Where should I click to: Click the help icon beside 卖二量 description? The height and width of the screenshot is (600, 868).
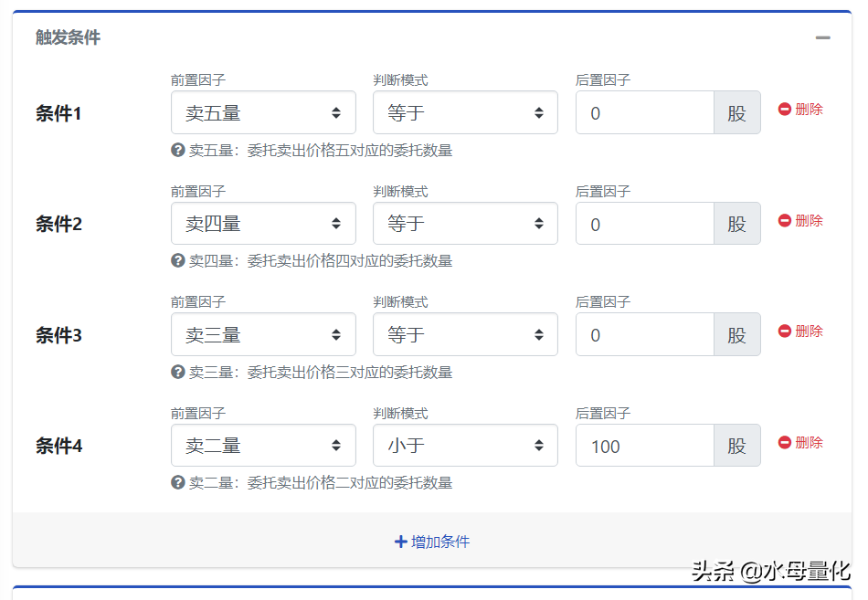[177, 483]
